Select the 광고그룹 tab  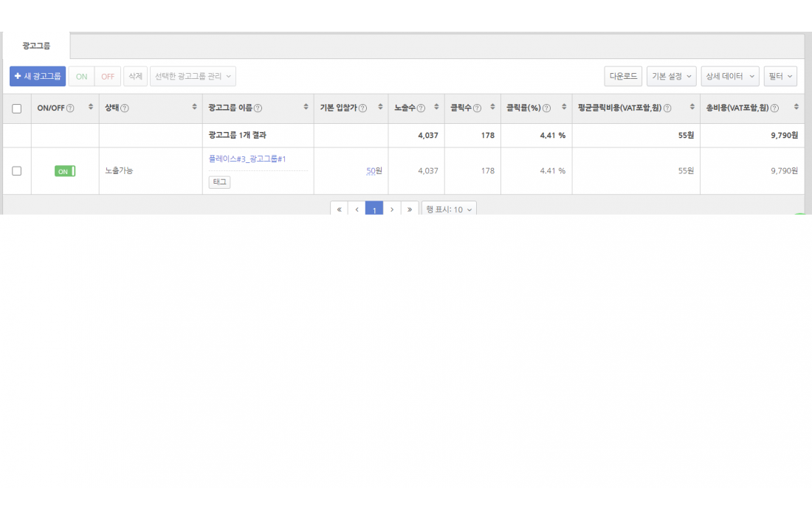click(x=36, y=46)
